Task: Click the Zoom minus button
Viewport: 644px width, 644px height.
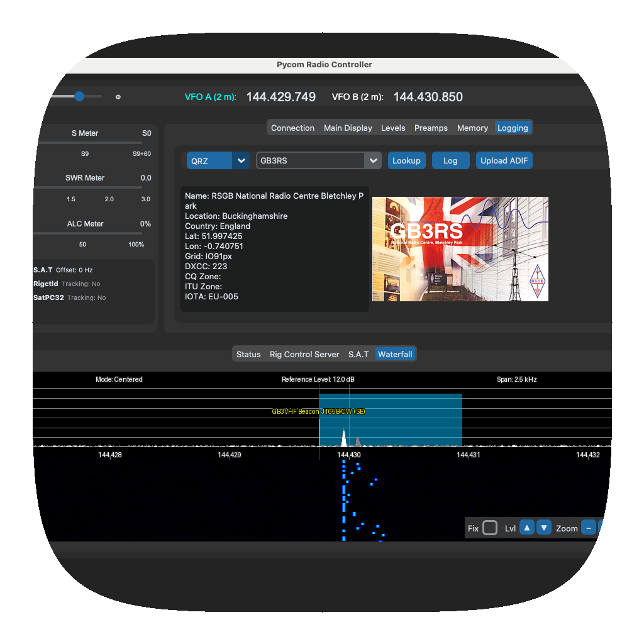Action: coord(589,528)
